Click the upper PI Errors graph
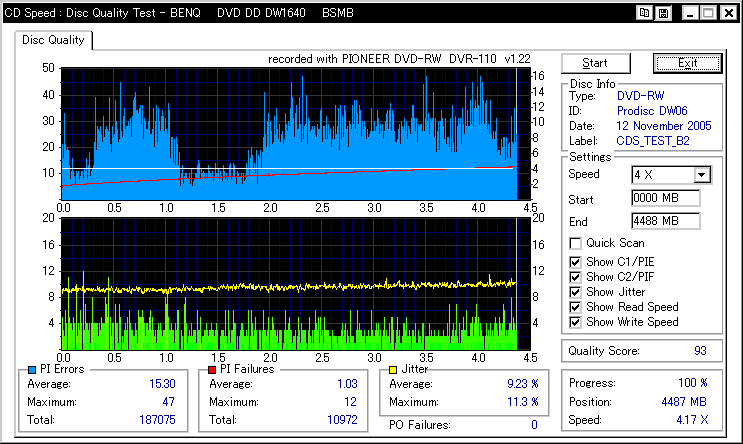 coord(296,134)
